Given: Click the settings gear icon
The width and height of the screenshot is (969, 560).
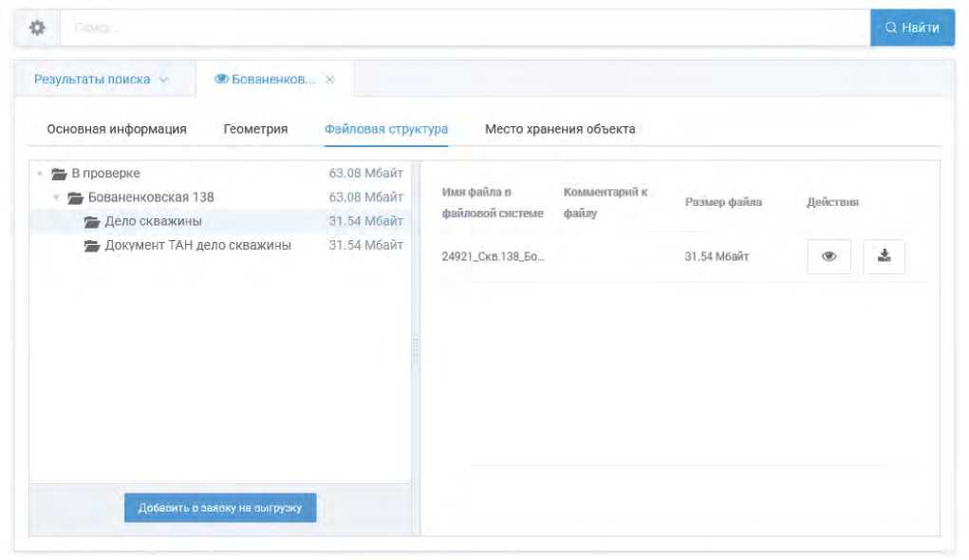Looking at the screenshot, I should pos(37,28).
